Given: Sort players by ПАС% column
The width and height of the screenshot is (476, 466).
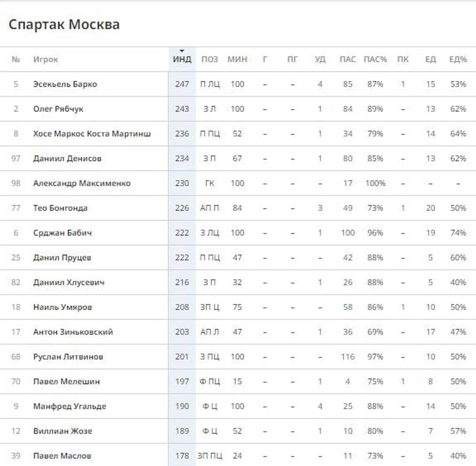Looking at the screenshot, I should (375, 59).
